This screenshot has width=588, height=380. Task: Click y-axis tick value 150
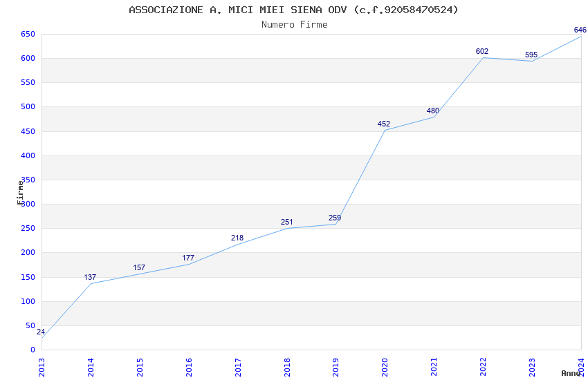(28, 277)
